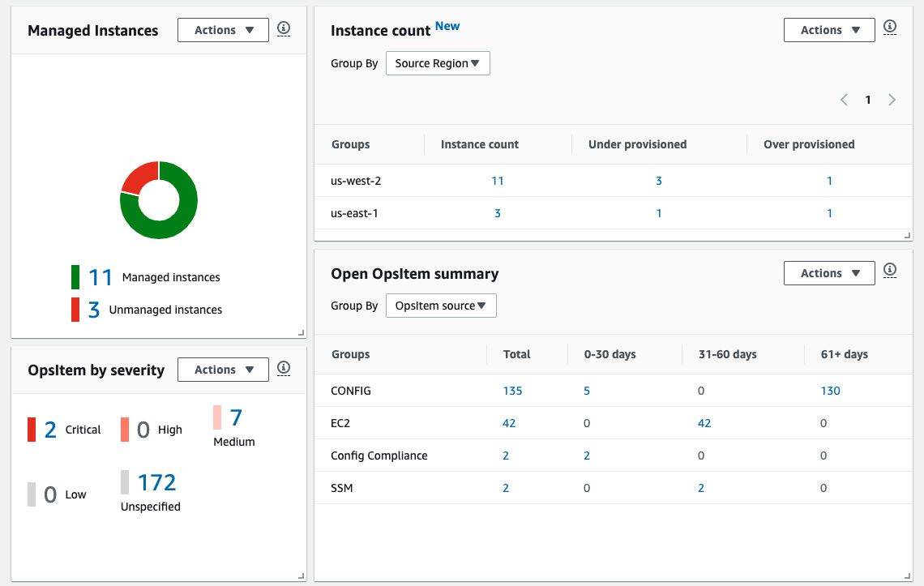Click the info icon on Managed Instances panel
Viewport: 924px width, 586px height.
[284, 28]
